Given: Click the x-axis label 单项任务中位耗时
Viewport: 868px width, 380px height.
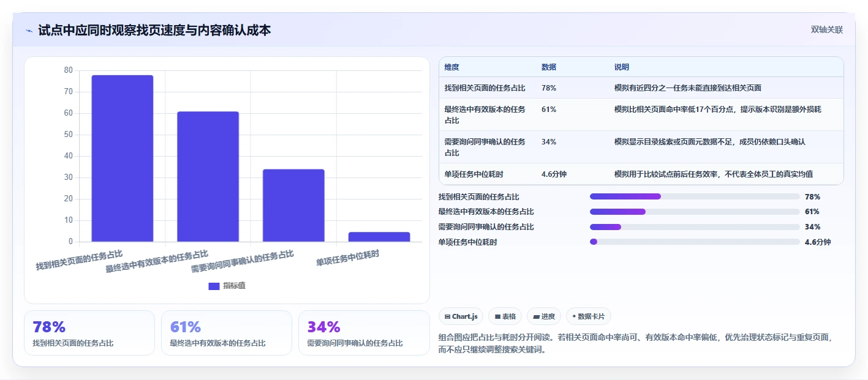Looking at the screenshot, I should 347,259.
